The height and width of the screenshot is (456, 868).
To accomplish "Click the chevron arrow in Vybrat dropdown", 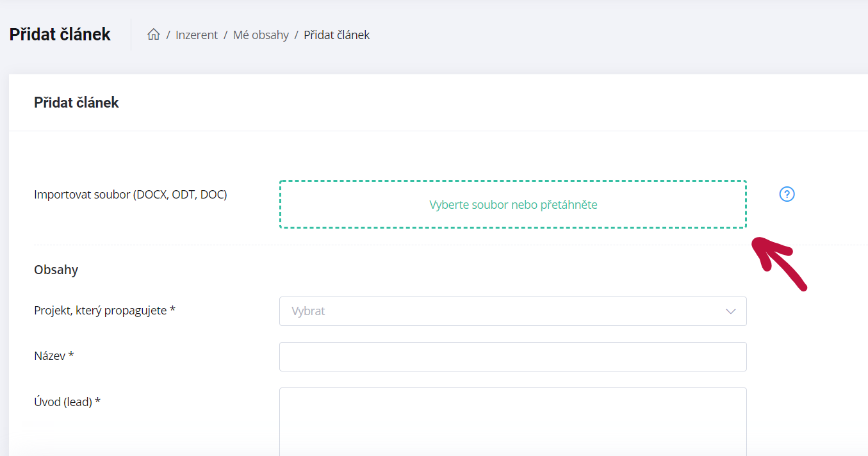I will coord(730,311).
